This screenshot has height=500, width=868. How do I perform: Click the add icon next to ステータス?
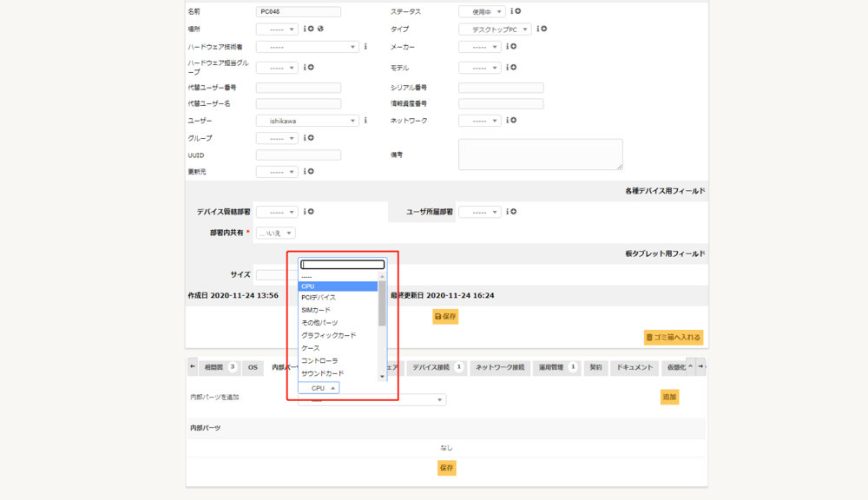pos(518,11)
